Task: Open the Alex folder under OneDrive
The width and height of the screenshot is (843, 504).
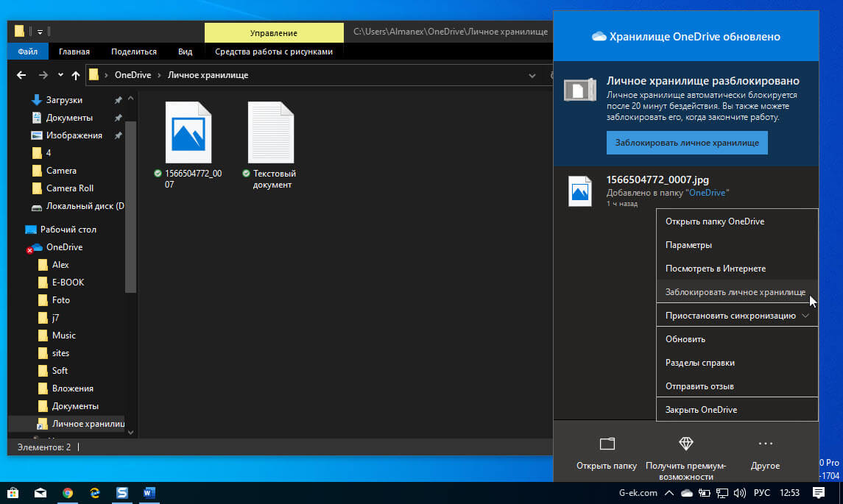Action: (60, 265)
